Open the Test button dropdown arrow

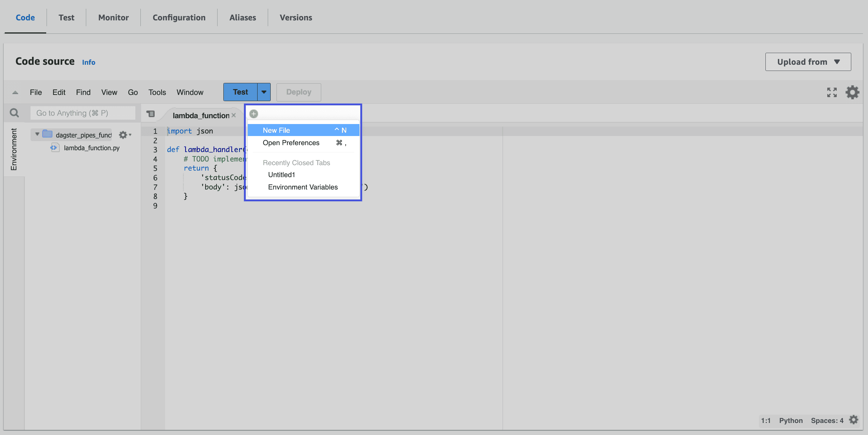(x=264, y=92)
